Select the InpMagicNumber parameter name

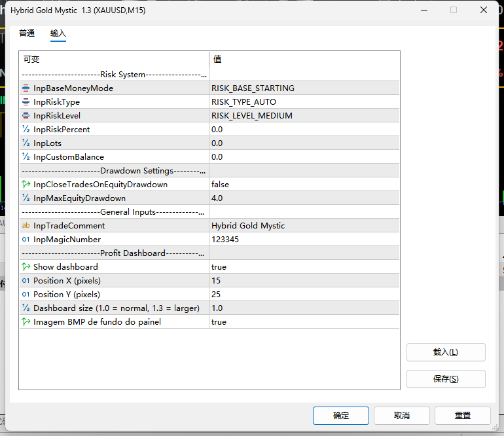pyautogui.click(x=67, y=239)
